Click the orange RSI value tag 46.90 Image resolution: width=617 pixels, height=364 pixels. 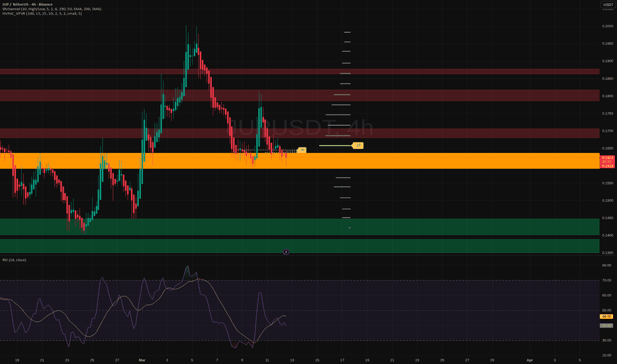(x=607, y=317)
